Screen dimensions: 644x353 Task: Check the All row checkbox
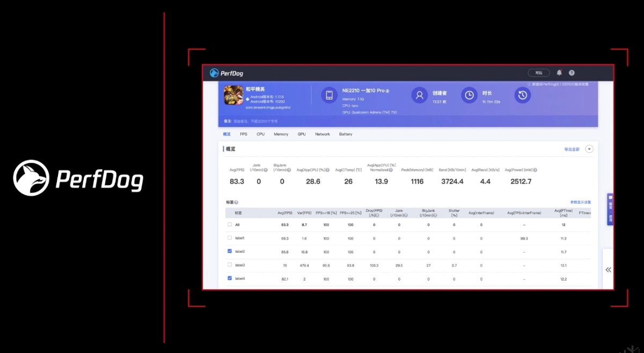pyautogui.click(x=230, y=225)
